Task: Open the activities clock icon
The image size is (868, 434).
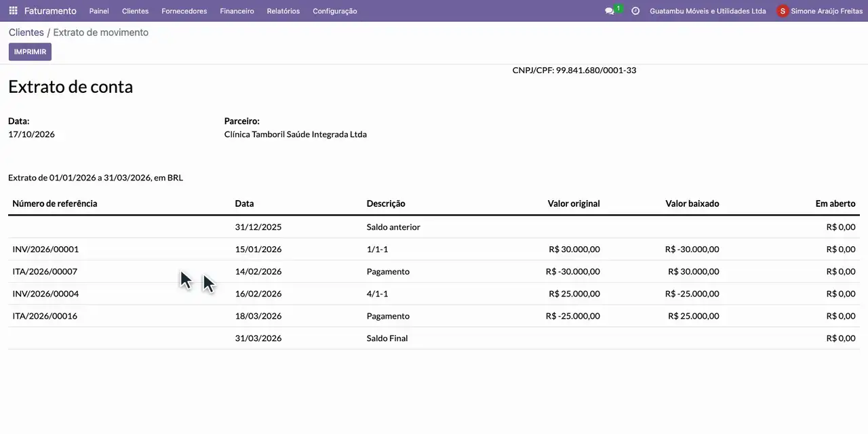Action: pos(635,11)
